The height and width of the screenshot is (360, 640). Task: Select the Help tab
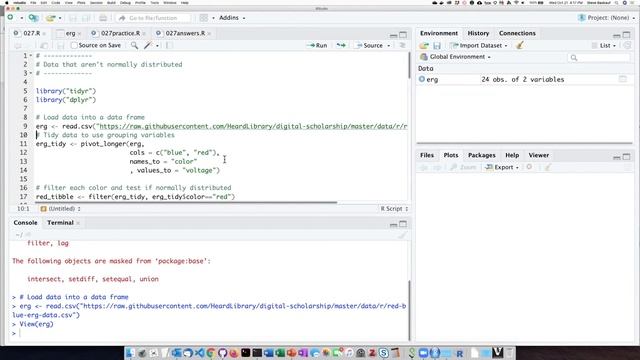click(512, 155)
